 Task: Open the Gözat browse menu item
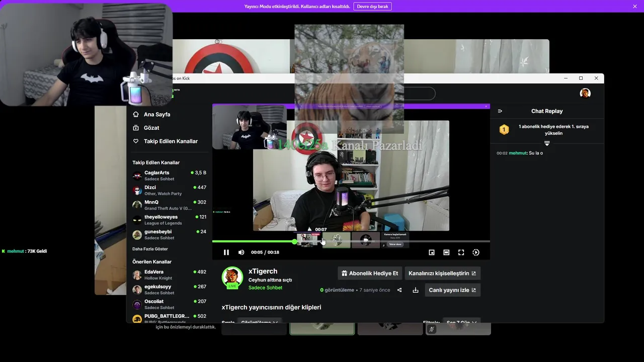point(151,128)
